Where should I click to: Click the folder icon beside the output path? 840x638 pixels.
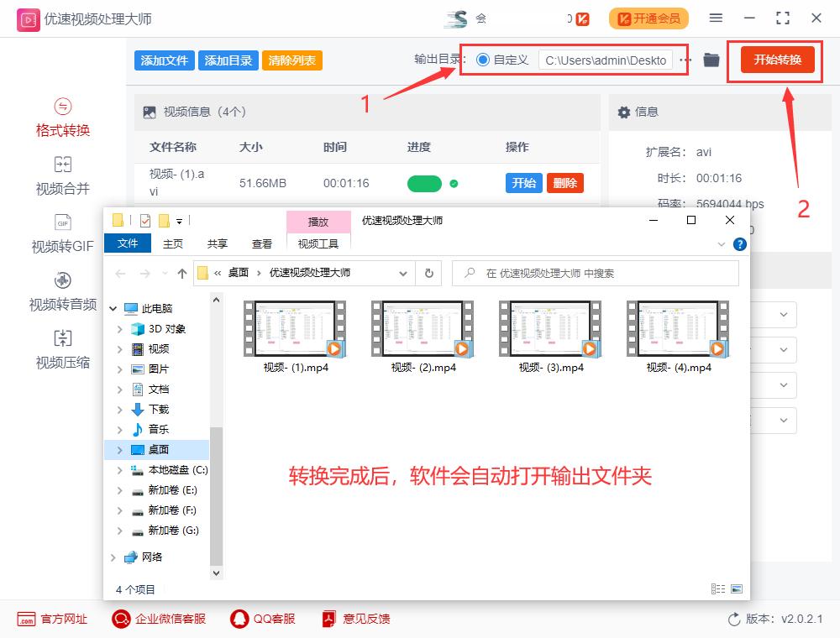click(711, 60)
